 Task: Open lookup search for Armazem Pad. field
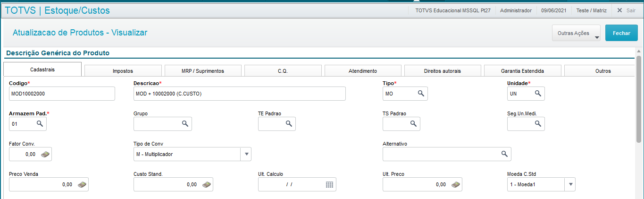pos(40,123)
